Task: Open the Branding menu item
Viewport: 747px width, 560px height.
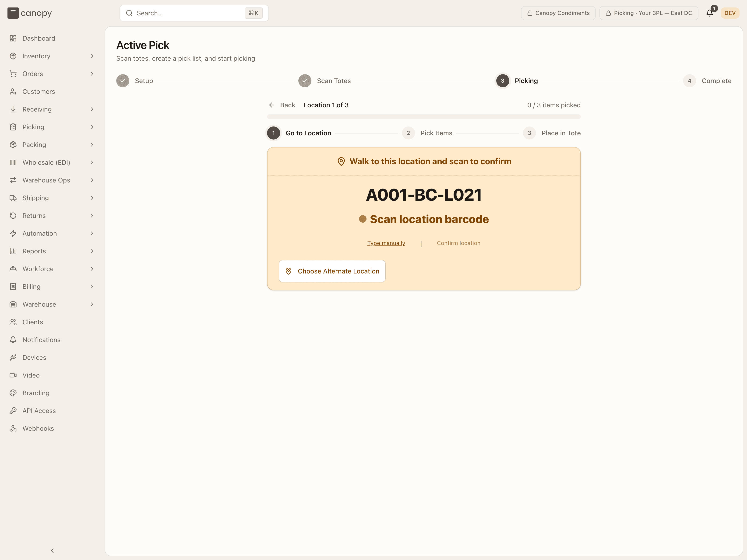Action: click(52, 393)
